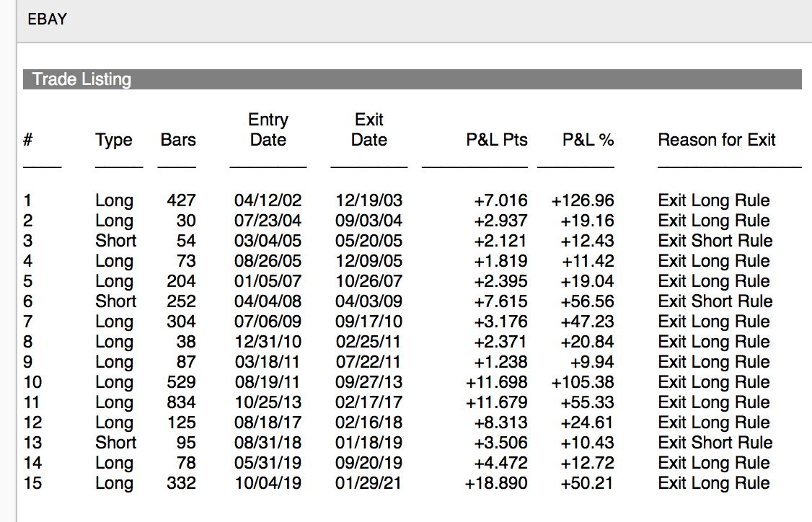Screen dimensions: 812x522
Task: Select P&L value +7.615
Action: point(500,301)
